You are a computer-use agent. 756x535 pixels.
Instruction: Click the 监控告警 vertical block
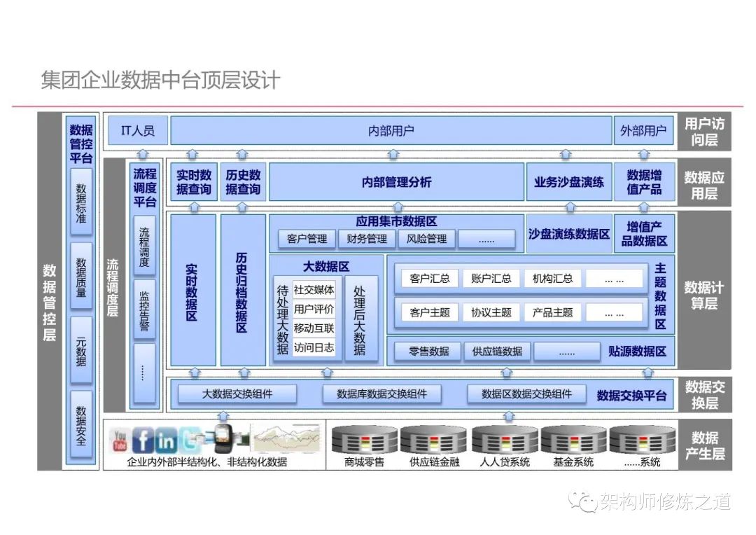point(144,310)
